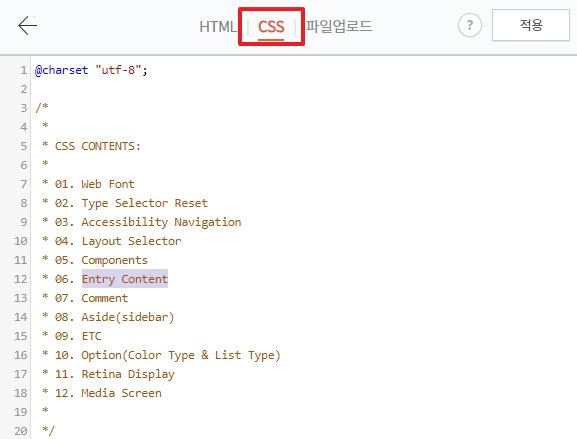Open help with the question mark icon
The image size is (577, 439).
pos(470,25)
